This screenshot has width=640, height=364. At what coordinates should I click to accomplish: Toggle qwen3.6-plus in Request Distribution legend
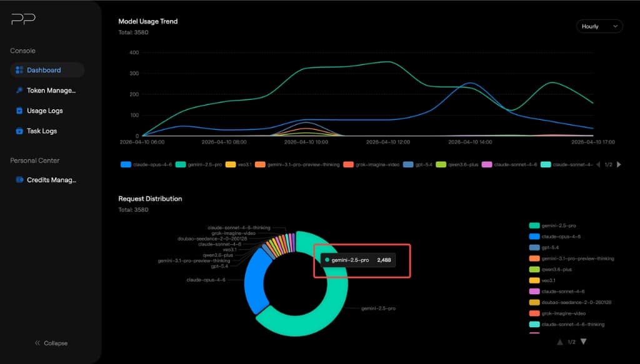(550, 270)
